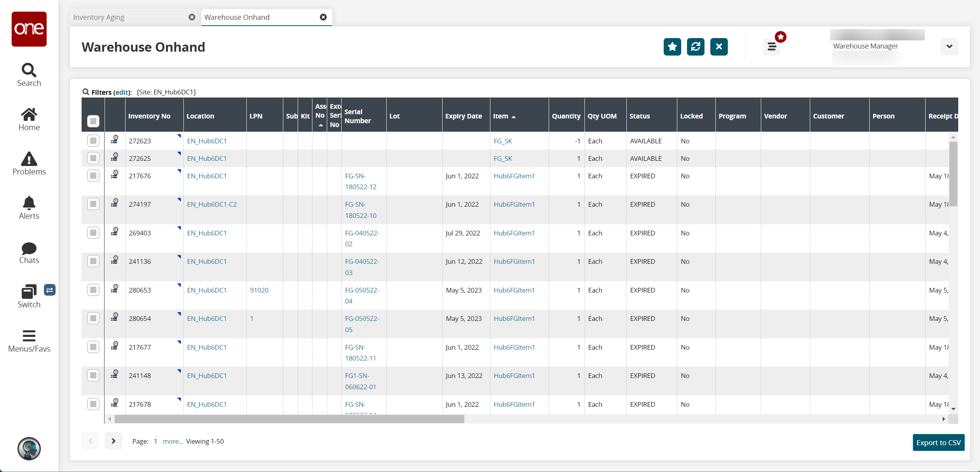The height and width of the screenshot is (472, 980).
Task: Check the row checkbox for inventory 269403
Action: 93,233
